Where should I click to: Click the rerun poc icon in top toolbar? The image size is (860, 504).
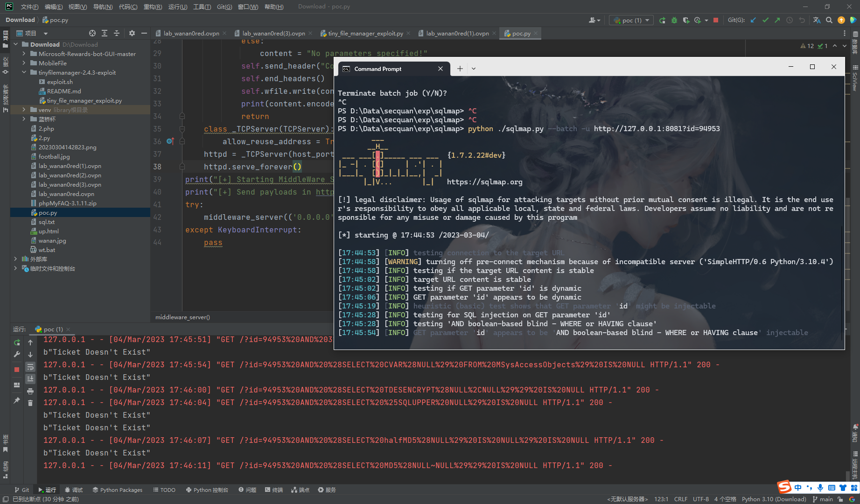[x=662, y=20]
